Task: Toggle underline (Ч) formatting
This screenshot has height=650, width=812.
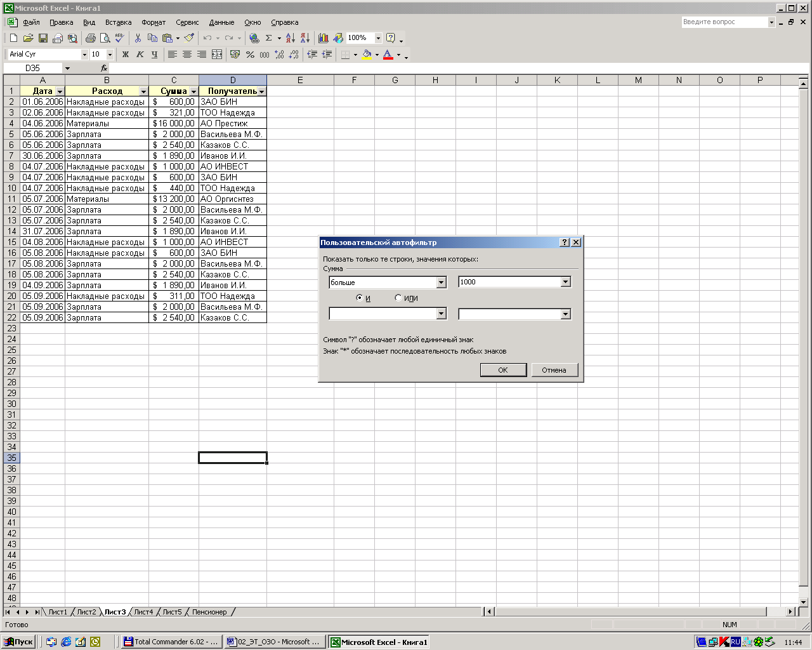Action: (x=155, y=55)
